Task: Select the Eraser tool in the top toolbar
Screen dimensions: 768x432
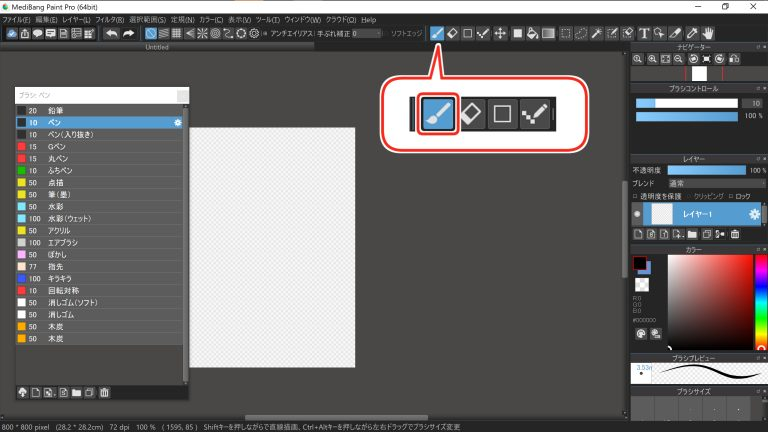Action: click(x=452, y=33)
